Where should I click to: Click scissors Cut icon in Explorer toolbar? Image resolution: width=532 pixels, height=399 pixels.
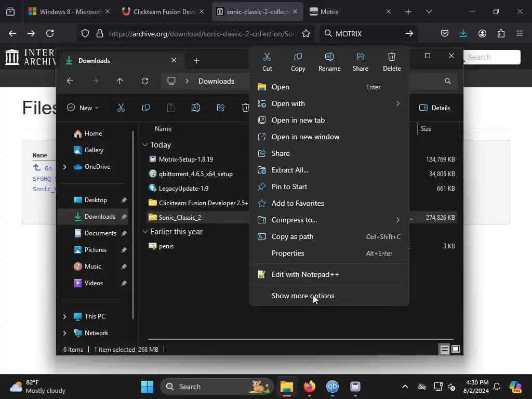coord(121,108)
